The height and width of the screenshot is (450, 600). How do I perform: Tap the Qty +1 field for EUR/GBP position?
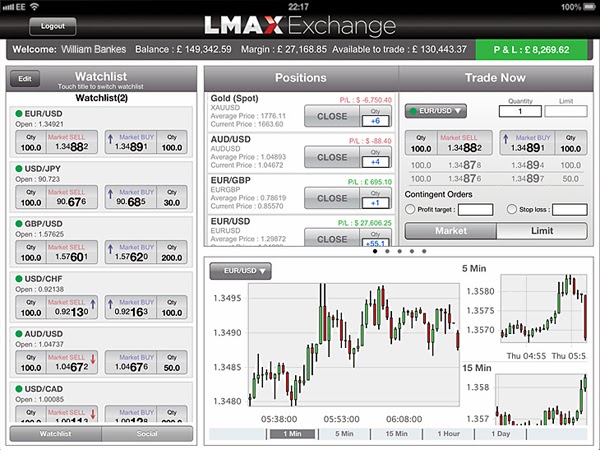coord(375,203)
